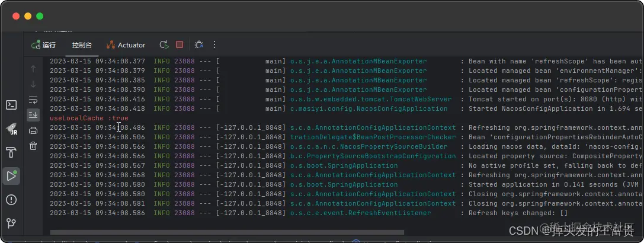
Task: Toggle soft-wrap in console
Action: [33, 100]
